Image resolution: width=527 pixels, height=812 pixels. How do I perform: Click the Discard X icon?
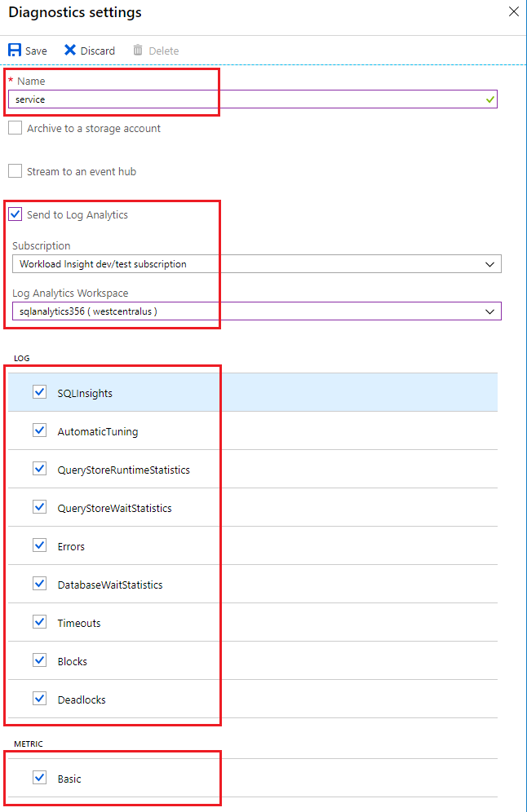click(x=69, y=51)
